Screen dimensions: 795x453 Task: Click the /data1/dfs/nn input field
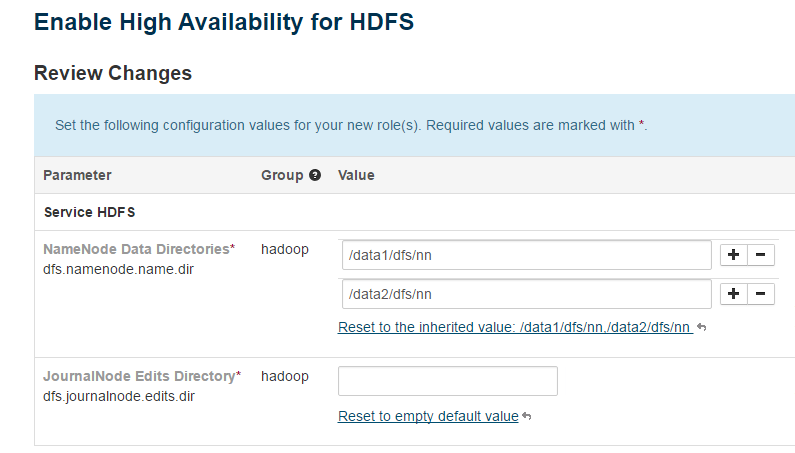(x=526, y=255)
